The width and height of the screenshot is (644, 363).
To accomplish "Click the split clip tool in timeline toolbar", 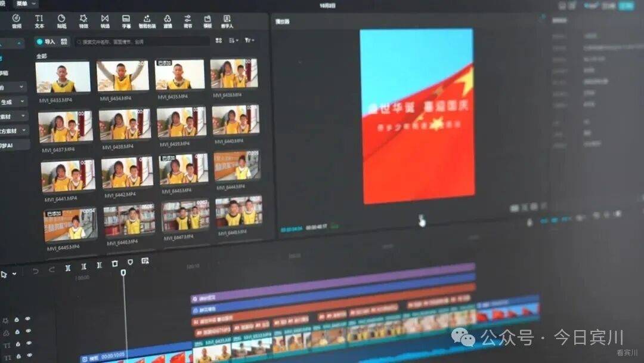I will point(68,267).
